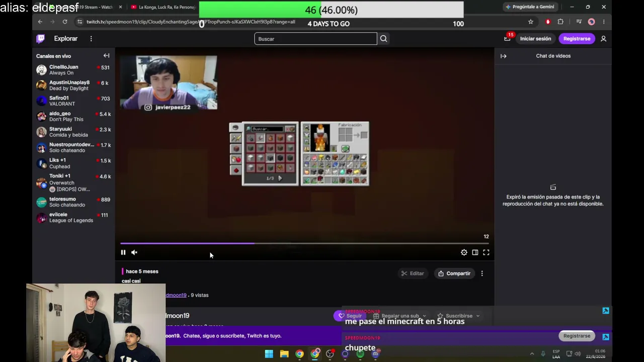Open AgustinUnaplay8 channel avatar
The width and height of the screenshot is (644, 362).
41,85
